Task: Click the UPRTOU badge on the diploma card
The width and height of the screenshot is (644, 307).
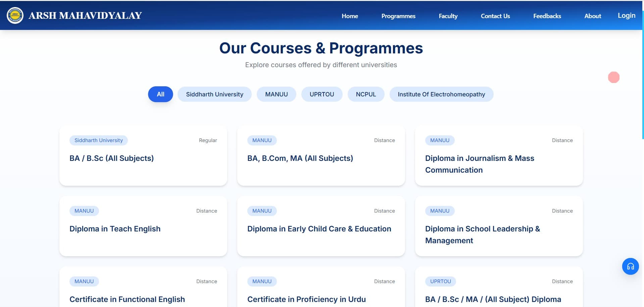Action: [x=440, y=281]
